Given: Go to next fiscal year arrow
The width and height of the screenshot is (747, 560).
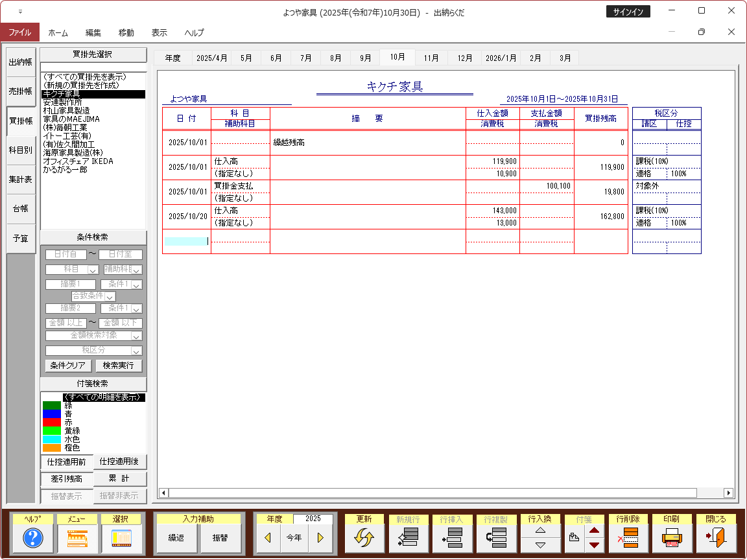Looking at the screenshot, I should point(320,538).
